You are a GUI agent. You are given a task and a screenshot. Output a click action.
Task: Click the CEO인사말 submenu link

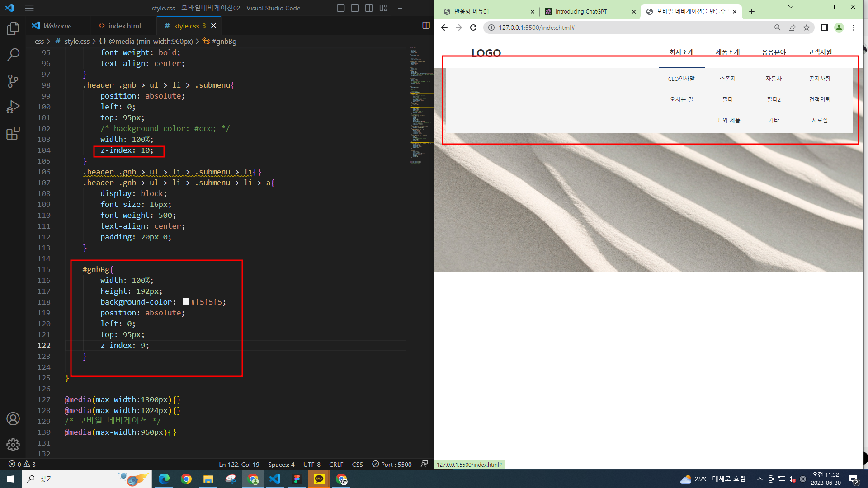coord(681,79)
